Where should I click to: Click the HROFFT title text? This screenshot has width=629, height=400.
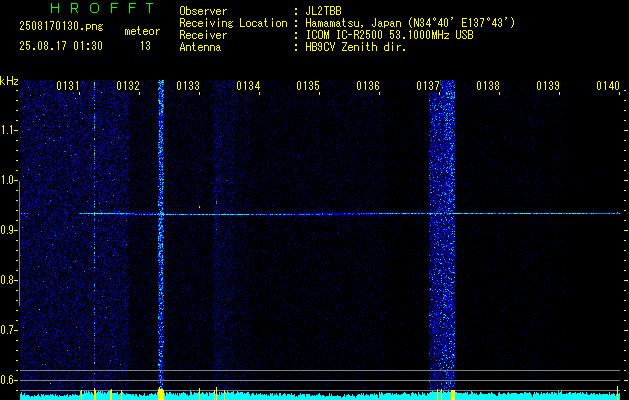pos(103,8)
